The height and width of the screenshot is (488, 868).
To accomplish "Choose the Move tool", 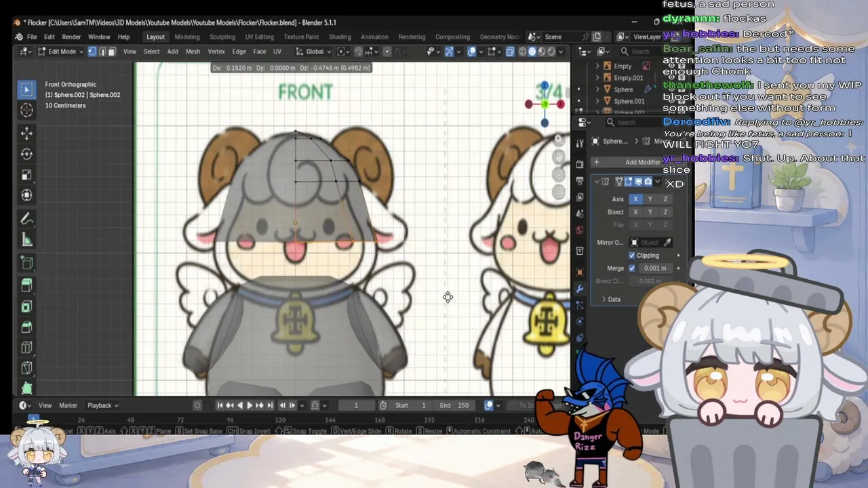I will (27, 134).
